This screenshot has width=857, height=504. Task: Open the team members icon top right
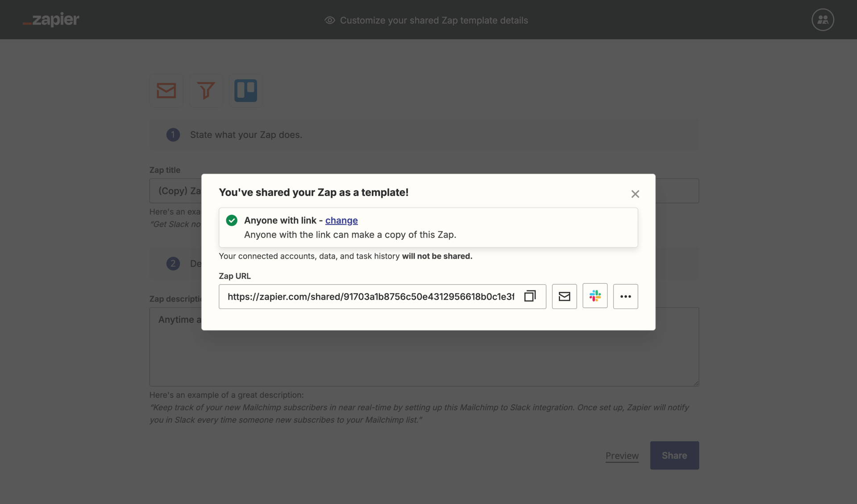[x=823, y=20]
